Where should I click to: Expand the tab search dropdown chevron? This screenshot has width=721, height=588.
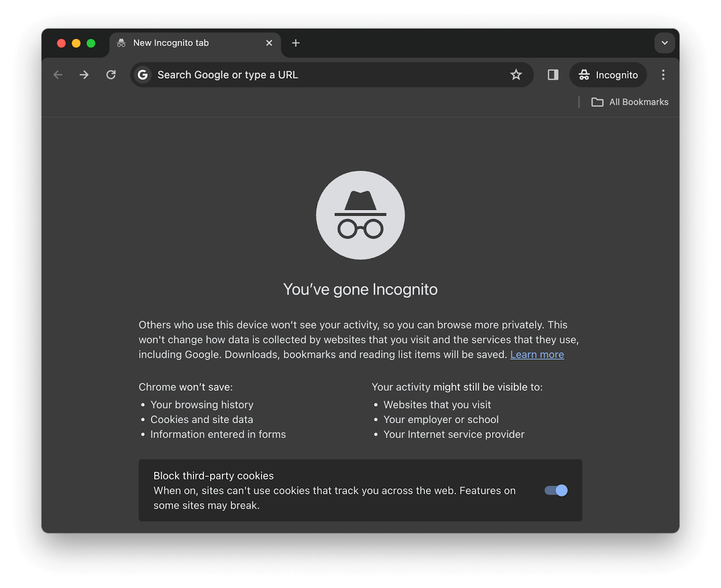(664, 43)
